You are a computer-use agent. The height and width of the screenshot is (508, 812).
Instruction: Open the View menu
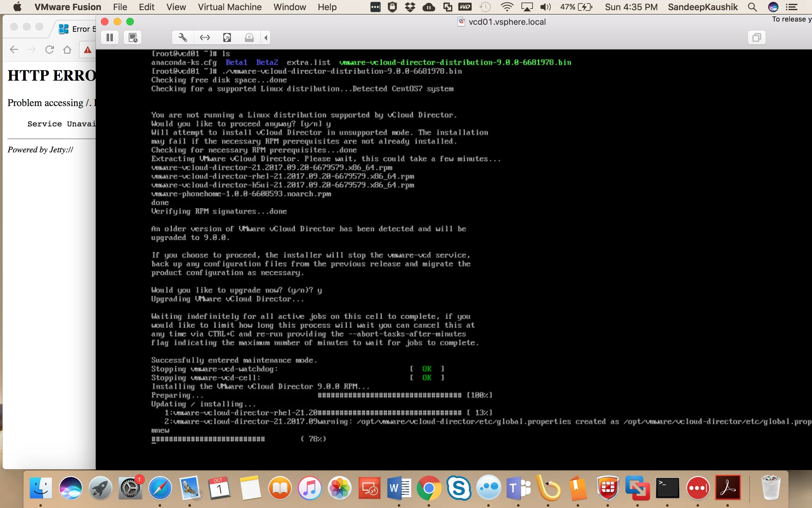176,7
